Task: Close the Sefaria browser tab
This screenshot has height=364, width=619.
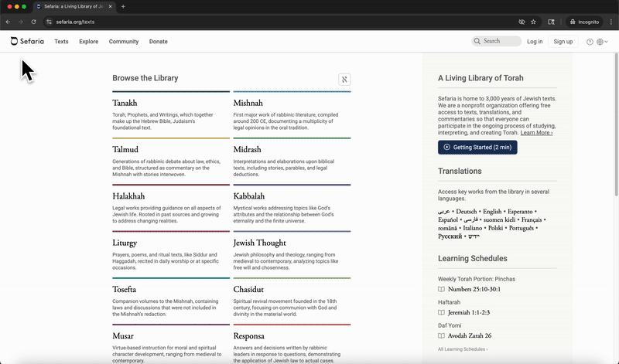Action: tap(110, 7)
